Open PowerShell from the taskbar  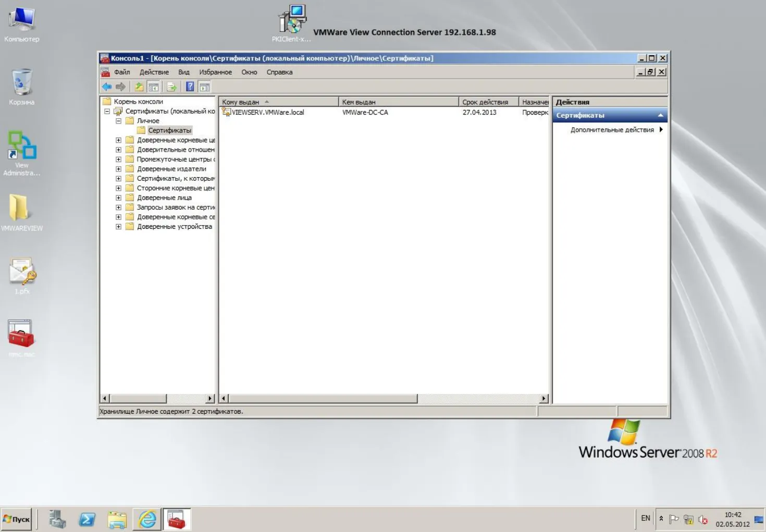click(x=87, y=519)
